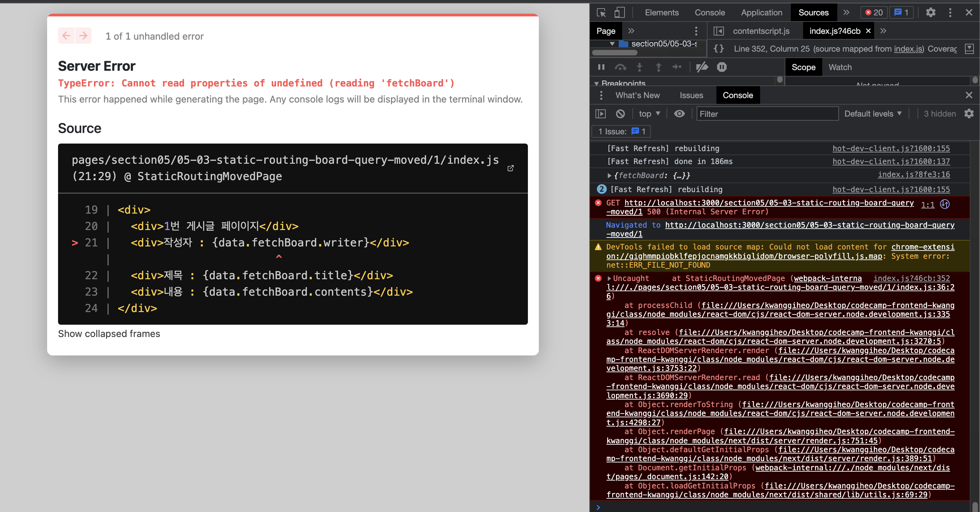
Task: Click the step over function icon
Action: point(620,67)
